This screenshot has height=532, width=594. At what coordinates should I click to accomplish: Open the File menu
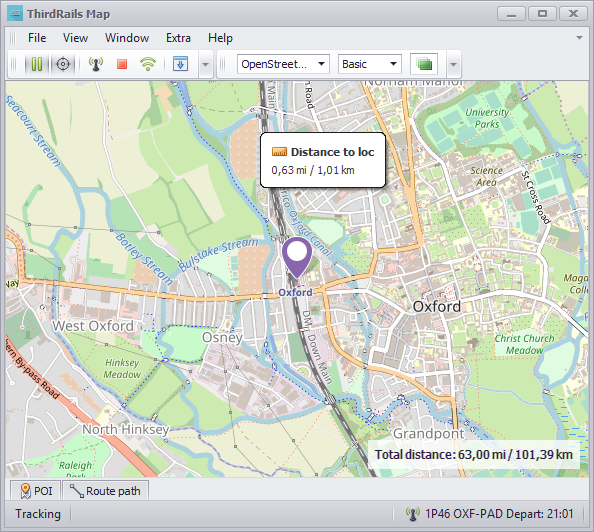click(x=37, y=38)
